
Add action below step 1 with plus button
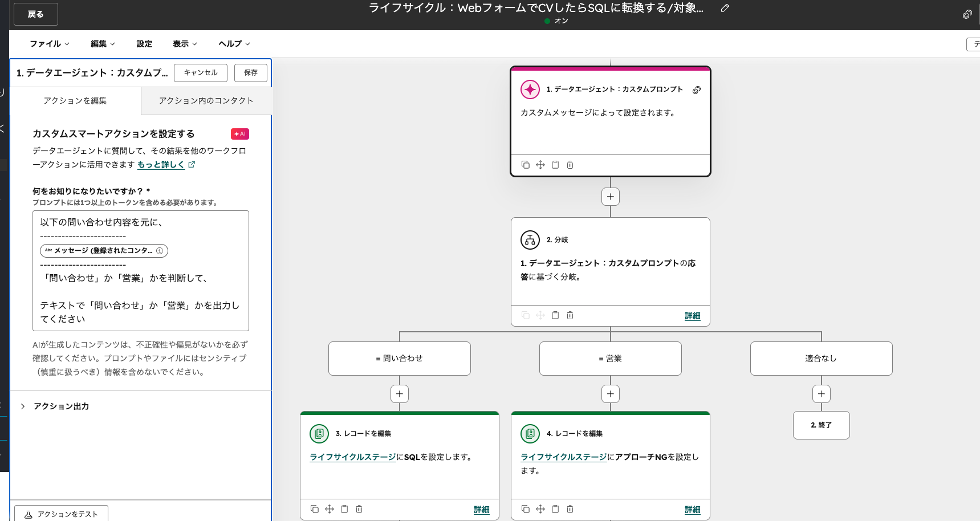pyautogui.click(x=611, y=197)
